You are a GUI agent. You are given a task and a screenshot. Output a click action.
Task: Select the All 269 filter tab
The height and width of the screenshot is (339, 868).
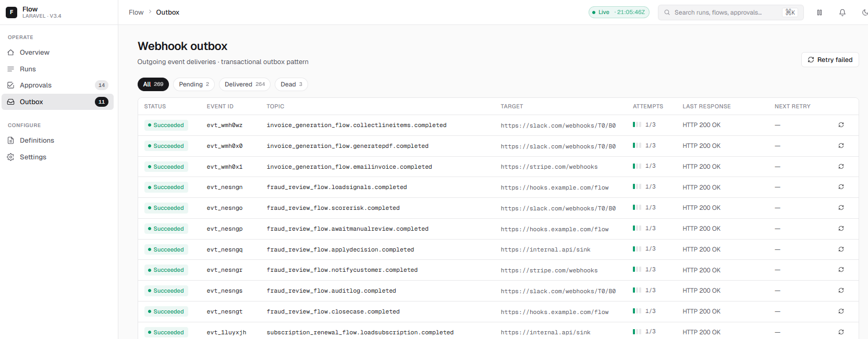coord(153,84)
